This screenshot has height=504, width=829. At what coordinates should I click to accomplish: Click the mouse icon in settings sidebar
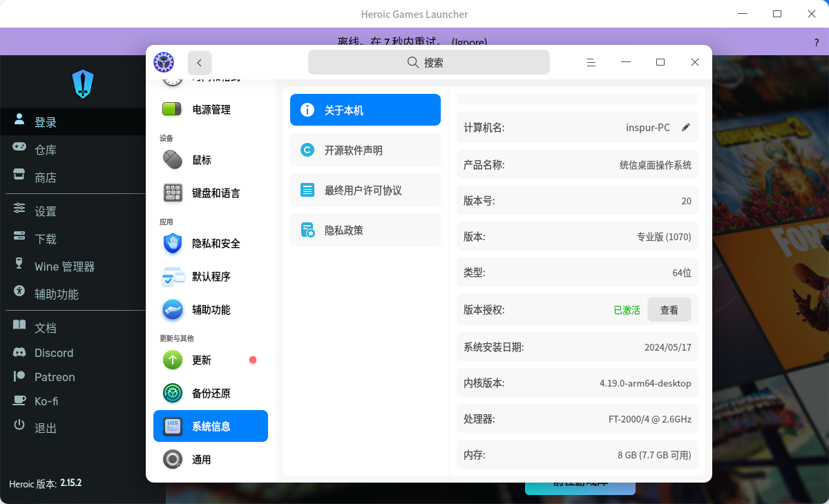coord(173,159)
